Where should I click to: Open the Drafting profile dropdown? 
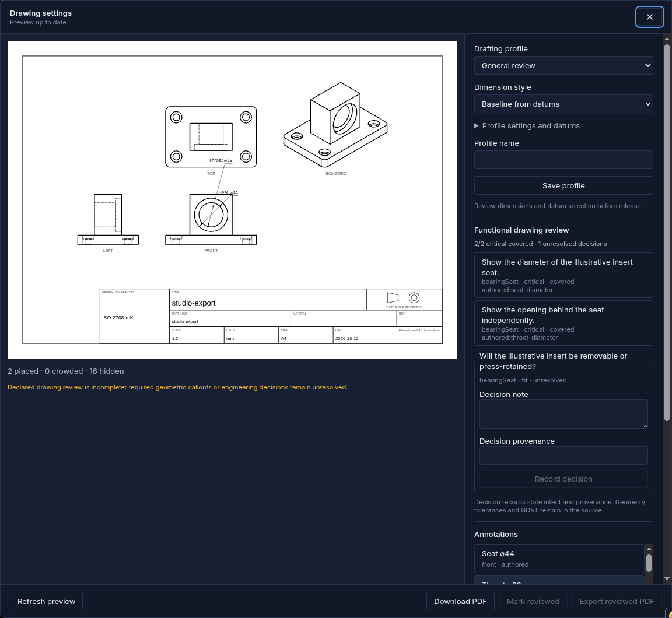coord(563,65)
